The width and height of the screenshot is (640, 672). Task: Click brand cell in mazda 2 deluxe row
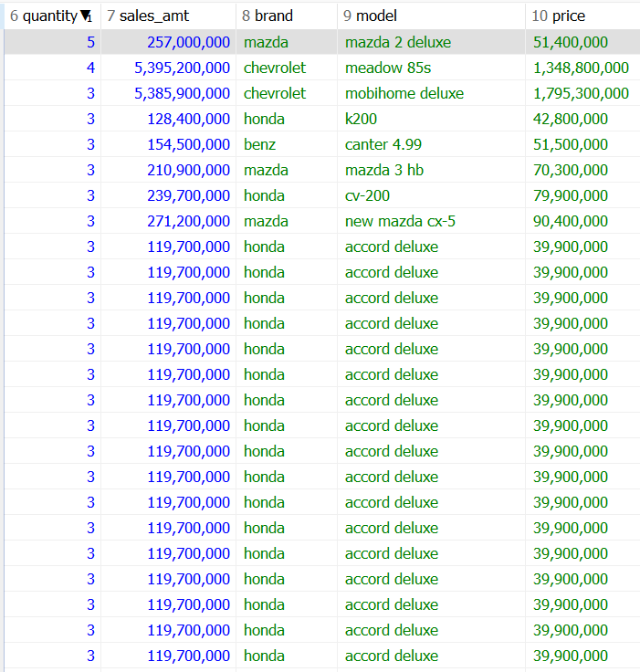coord(287,42)
